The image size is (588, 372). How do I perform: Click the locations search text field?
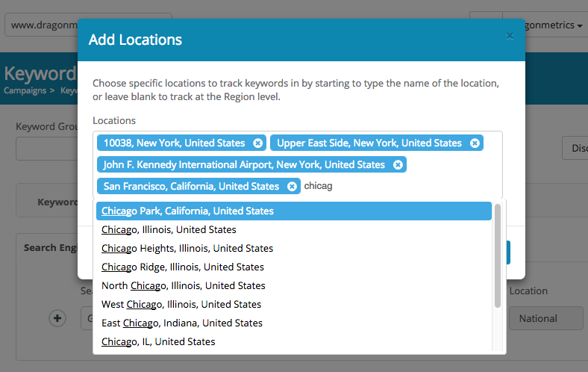[395, 186]
